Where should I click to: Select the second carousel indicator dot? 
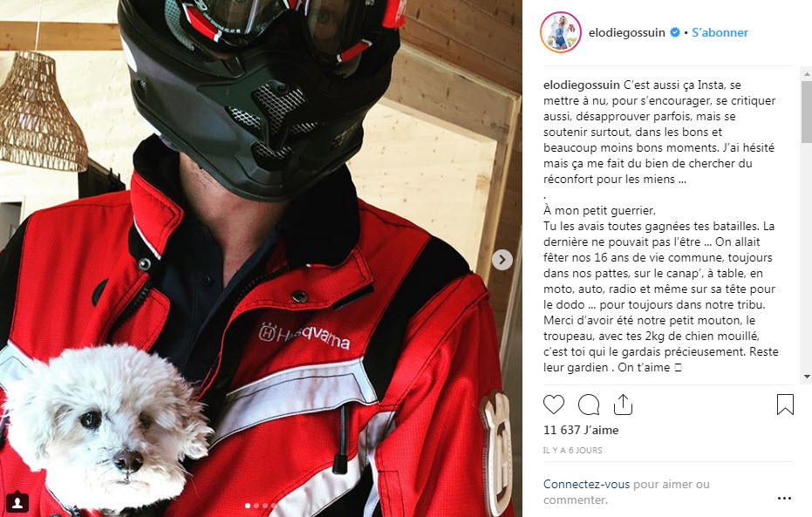pyautogui.click(x=256, y=506)
